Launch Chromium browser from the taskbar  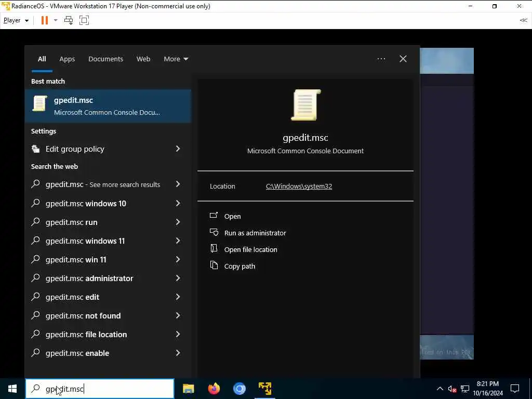(x=239, y=389)
